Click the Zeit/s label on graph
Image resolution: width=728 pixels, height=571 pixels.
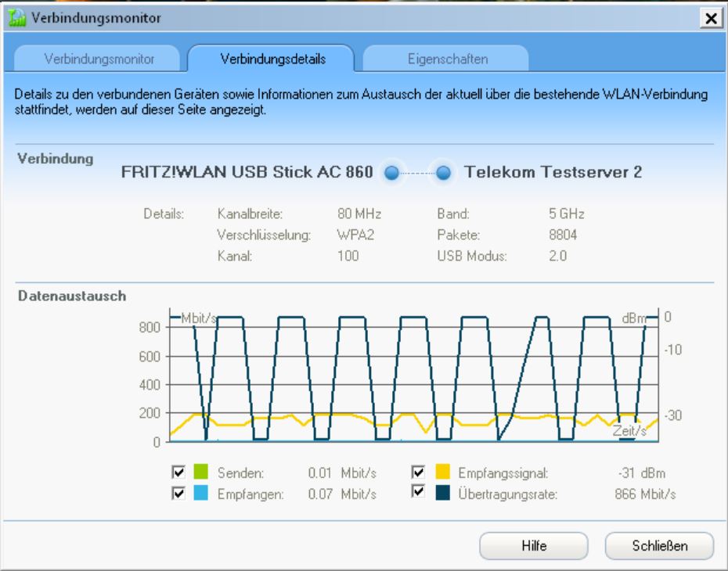[629, 430]
